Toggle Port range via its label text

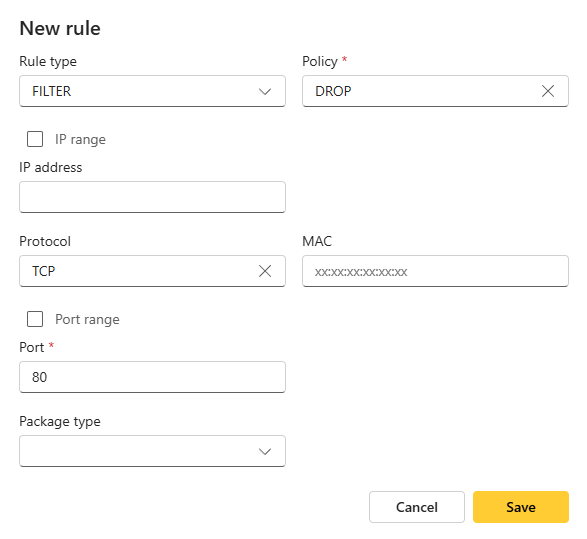point(87,319)
